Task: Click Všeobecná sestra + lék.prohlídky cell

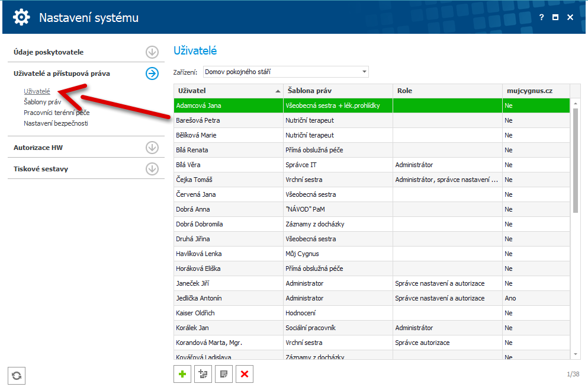Action: (338, 106)
